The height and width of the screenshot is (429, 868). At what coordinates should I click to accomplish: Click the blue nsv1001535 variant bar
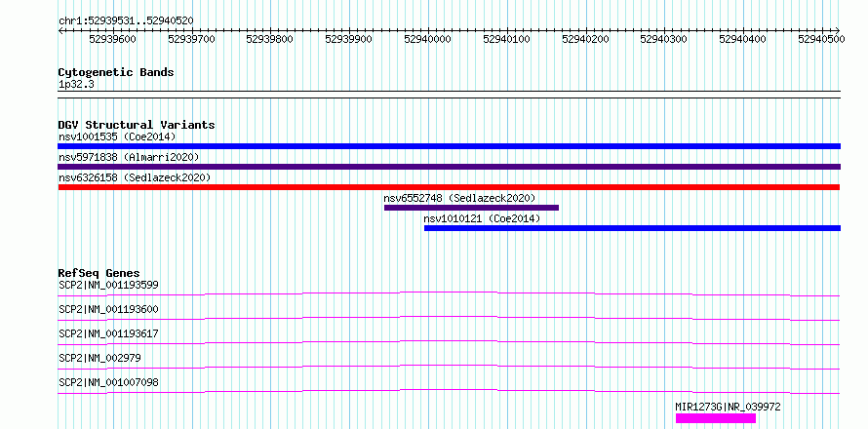(449, 146)
